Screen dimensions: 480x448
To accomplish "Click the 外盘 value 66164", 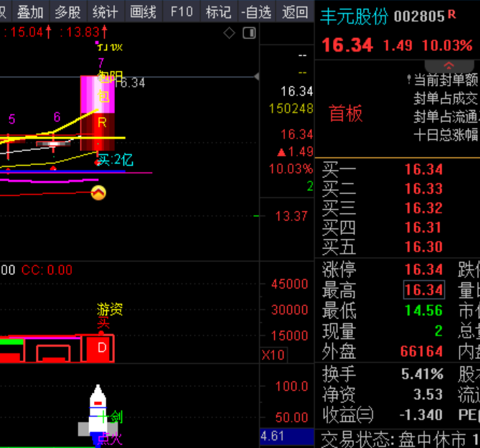I will pos(422,351).
